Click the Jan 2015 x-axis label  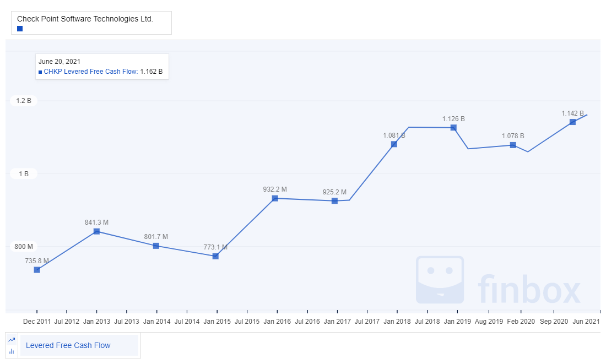pyautogui.click(x=217, y=322)
